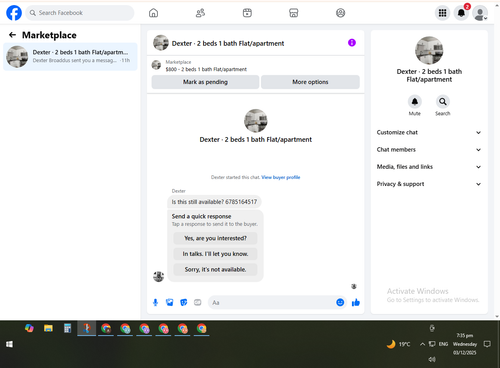Click the volume speaker tray icon
This screenshot has width=500, height=368.
[432, 359]
